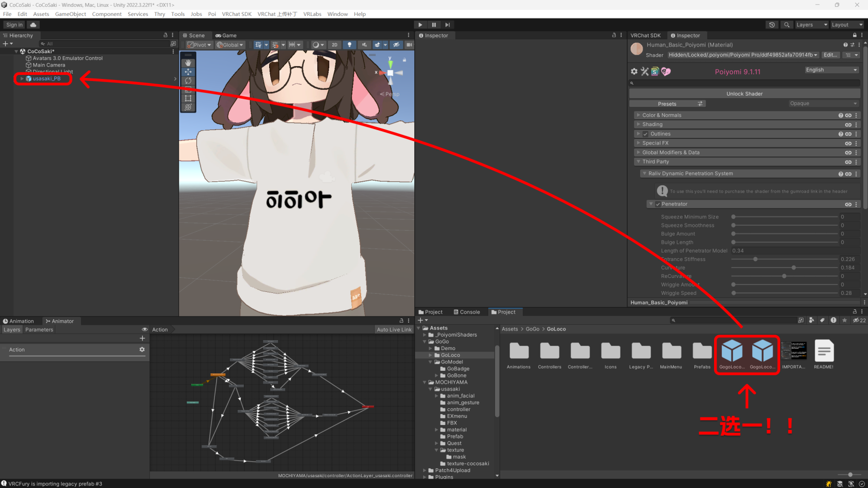Open the MainMenu folder
The width and height of the screenshot is (868, 488).
coord(671,354)
